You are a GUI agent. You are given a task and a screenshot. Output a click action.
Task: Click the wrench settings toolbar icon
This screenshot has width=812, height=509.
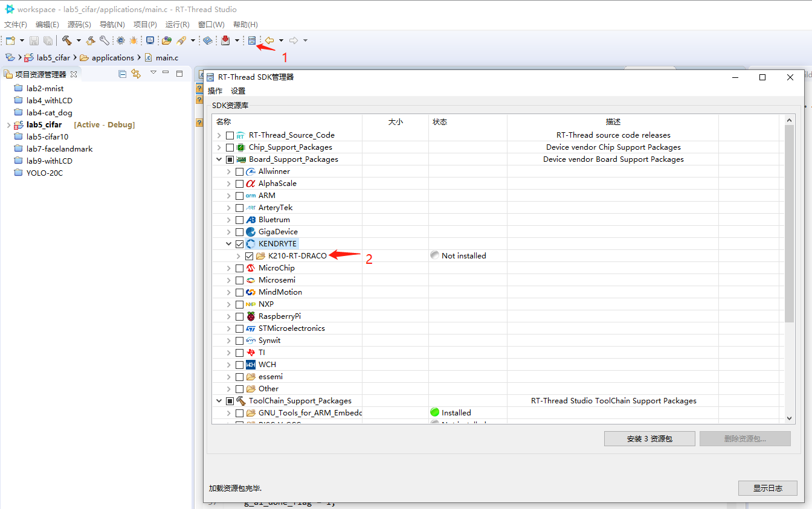coord(105,40)
